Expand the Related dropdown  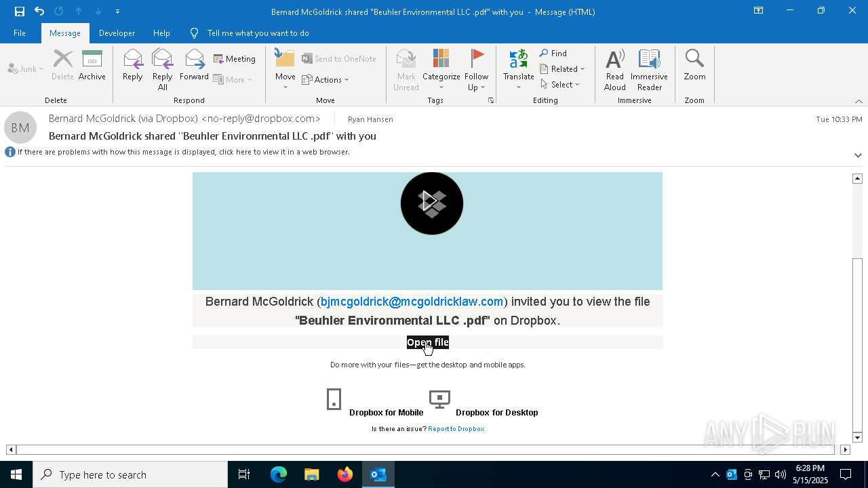pyautogui.click(x=562, y=68)
